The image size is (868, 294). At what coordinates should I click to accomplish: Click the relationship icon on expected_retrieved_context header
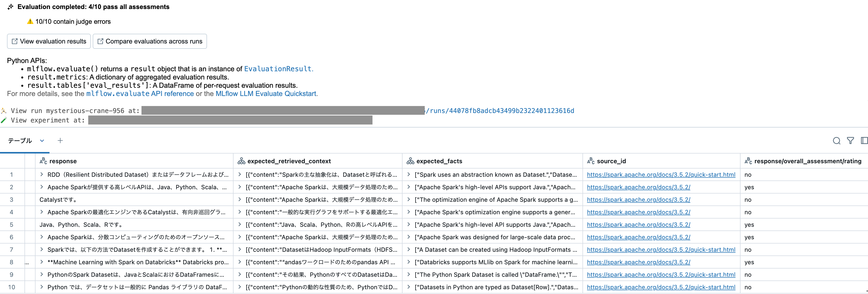[x=241, y=161]
